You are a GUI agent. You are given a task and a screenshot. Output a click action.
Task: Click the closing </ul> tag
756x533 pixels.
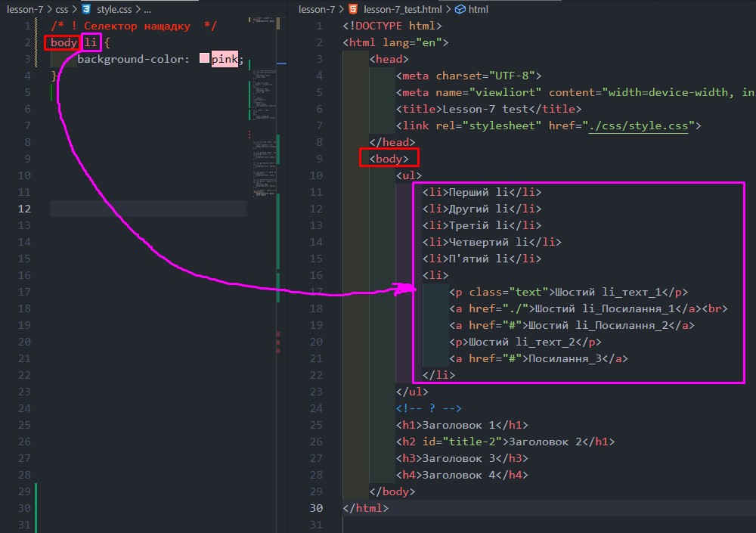tap(412, 392)
